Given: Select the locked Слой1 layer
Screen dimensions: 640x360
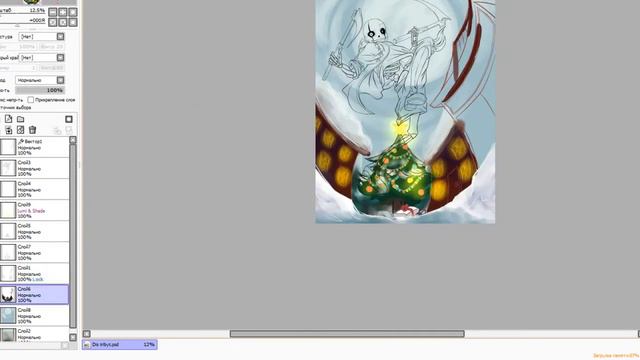Looking at the screenshot, I should (34, 273).
